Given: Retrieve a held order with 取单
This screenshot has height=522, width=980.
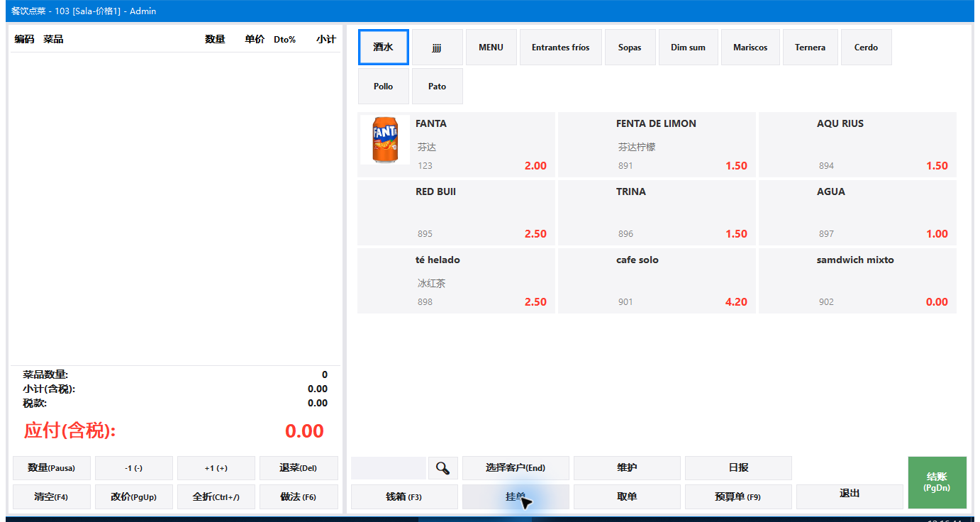Looking at the screenshot, I should point(627,496).
